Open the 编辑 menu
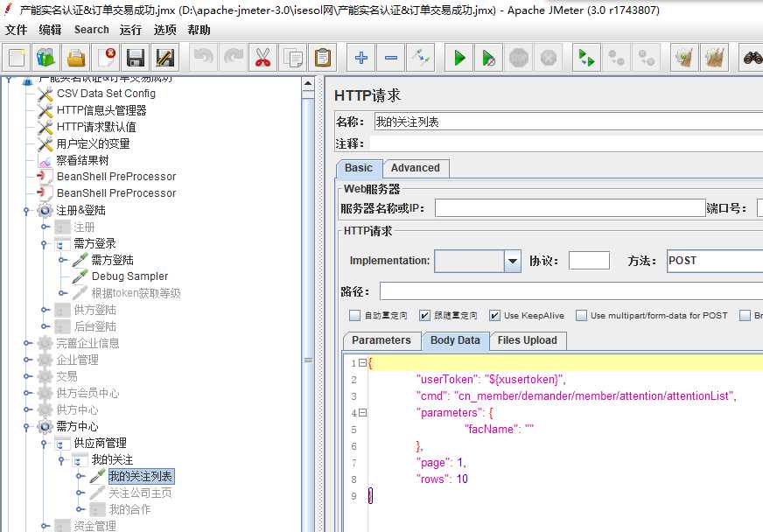763x532 pixels. click(50, 30)
